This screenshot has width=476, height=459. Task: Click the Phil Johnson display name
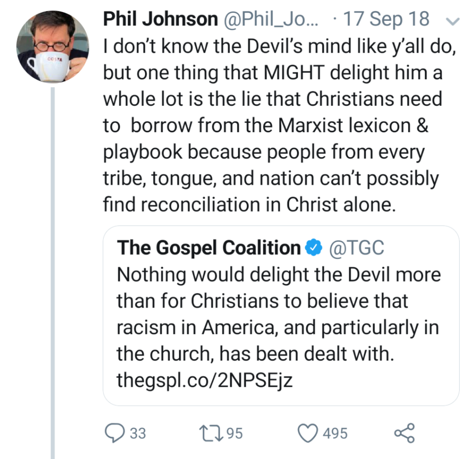click(x=161, y=20)
